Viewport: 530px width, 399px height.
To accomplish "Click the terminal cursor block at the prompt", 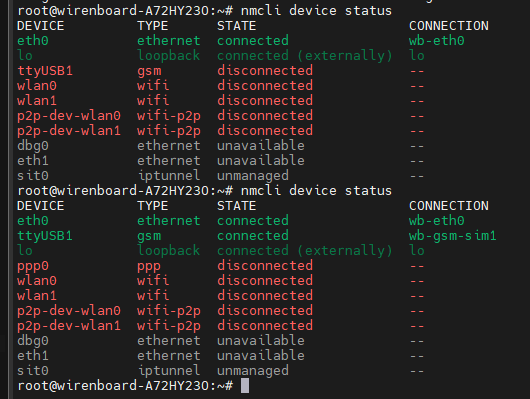I will click(x=245, y=386).
